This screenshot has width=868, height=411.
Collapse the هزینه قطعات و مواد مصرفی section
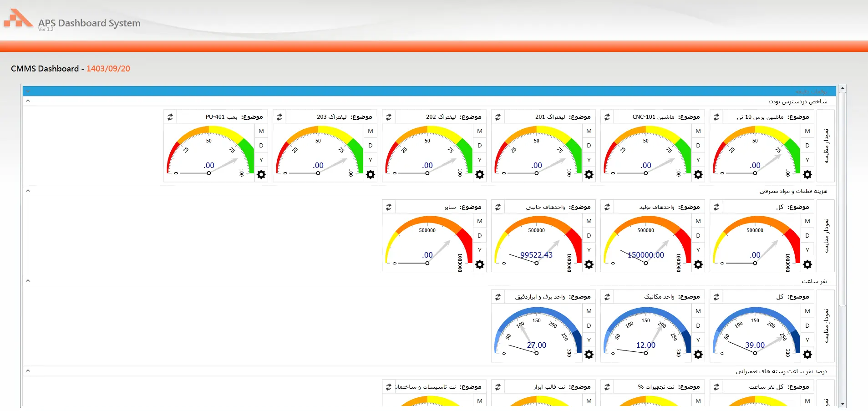pyautogui.click(x=28, y=191)
